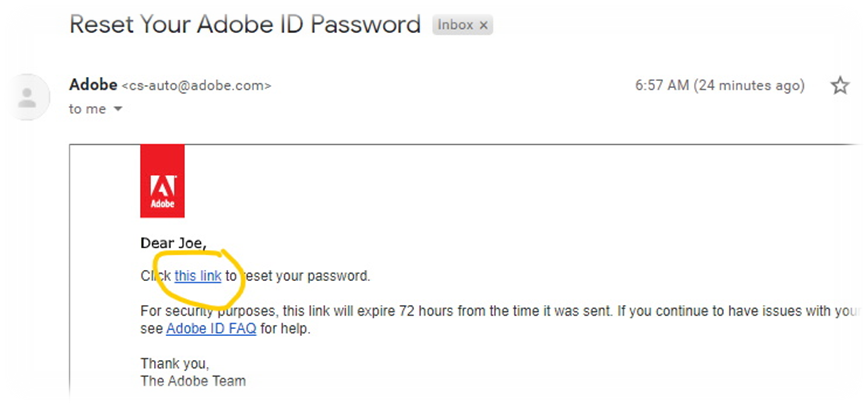Viewport: 868px width, 405px height.
Task: Click the sentence about 72 hours expiry
Action: coord(376,311)
